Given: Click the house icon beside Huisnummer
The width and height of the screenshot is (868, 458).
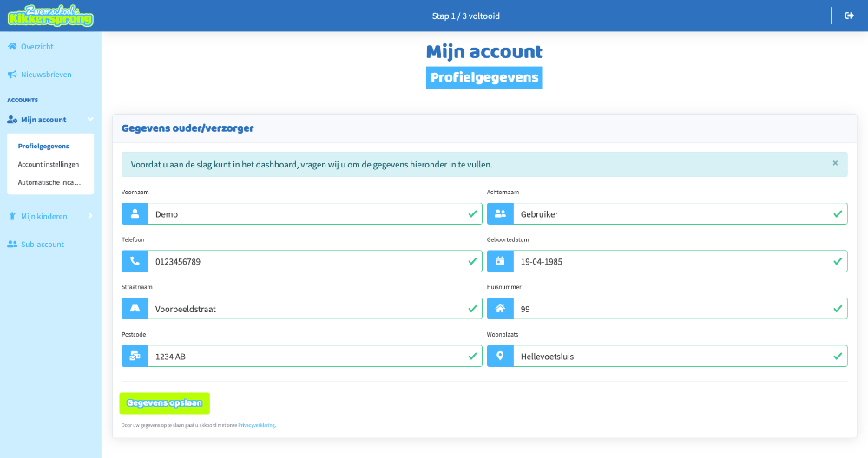Looking at the screenshot, I should 500,308.
